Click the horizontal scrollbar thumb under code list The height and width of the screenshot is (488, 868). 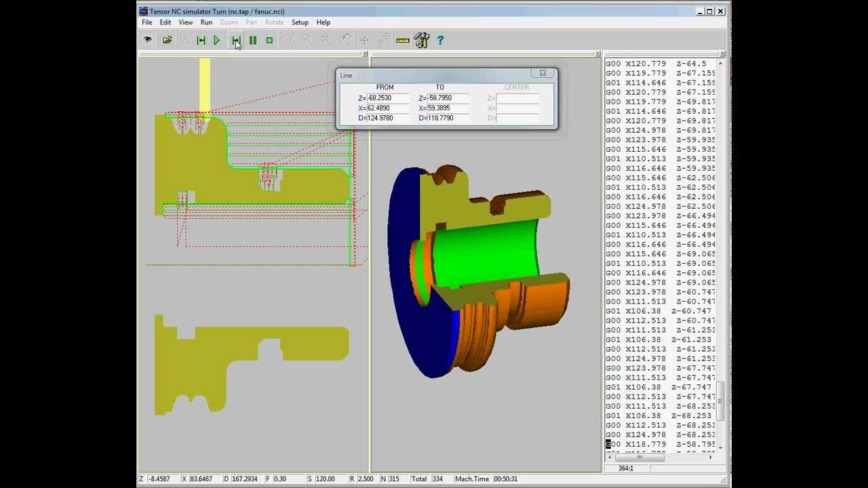639,457
